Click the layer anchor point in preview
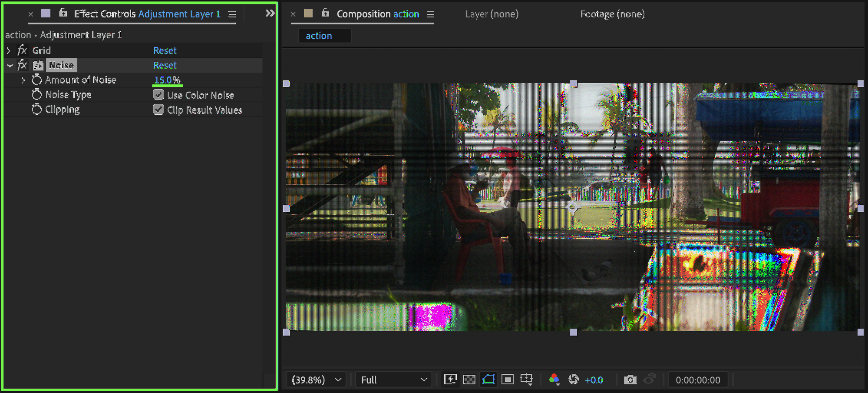Image resolution: width=868 pixels, height=393 pixels. click(x=573, y=208)
